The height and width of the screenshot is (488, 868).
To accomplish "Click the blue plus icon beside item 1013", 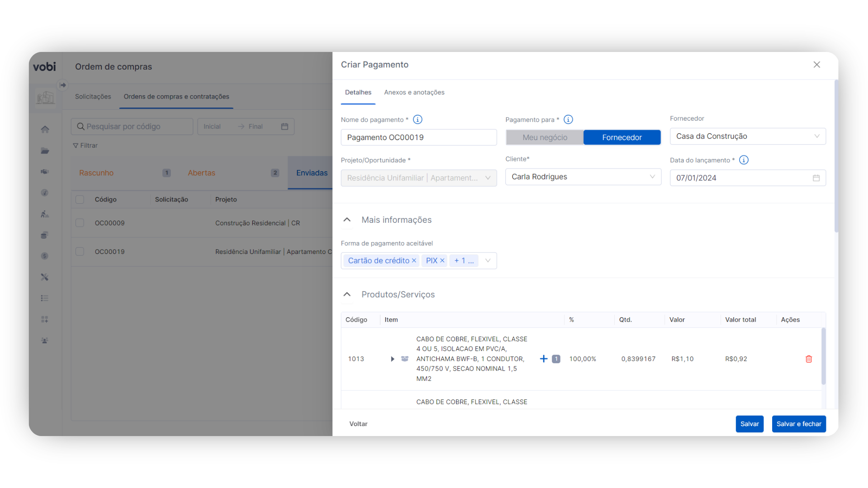I will point(543,359).
